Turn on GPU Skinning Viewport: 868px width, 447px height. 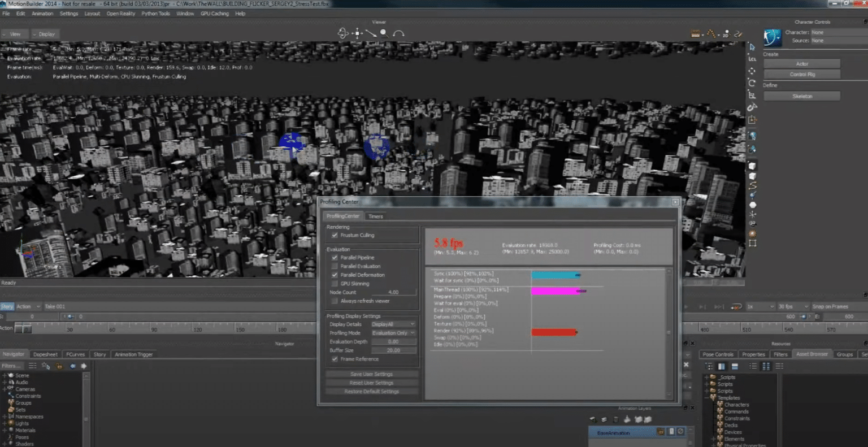pyautogui.click(x=335, y=283)
